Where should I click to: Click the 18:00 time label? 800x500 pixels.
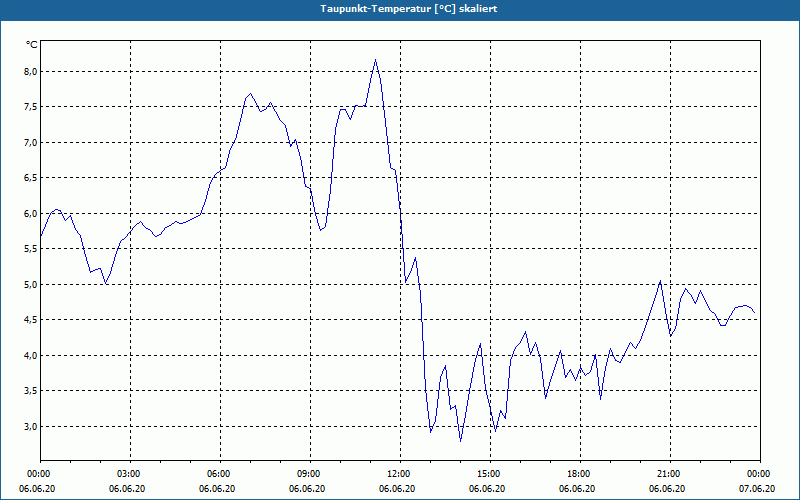580,474
